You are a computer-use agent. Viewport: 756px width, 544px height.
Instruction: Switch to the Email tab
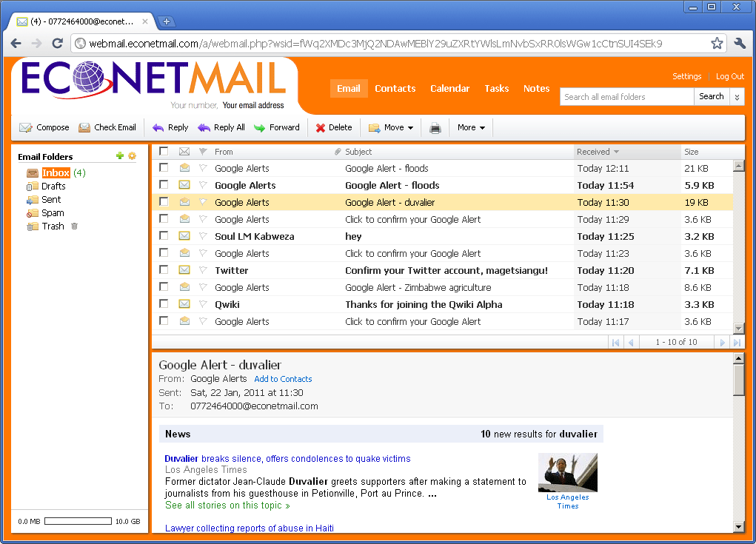click(349, 89)
